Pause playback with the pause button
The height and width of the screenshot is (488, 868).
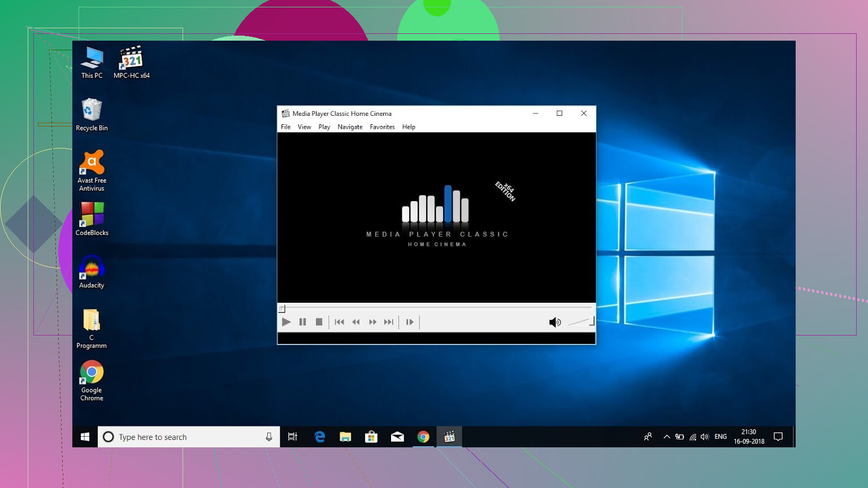[302, 322]
